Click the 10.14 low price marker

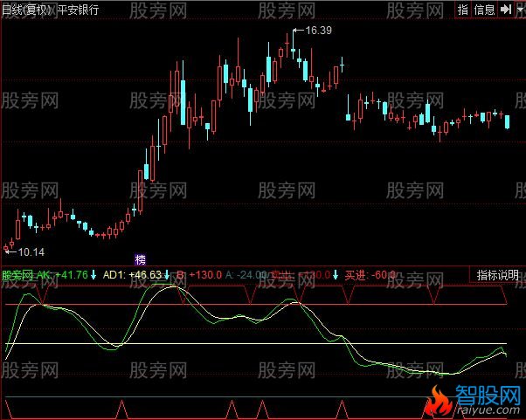(x=30, y=252)
